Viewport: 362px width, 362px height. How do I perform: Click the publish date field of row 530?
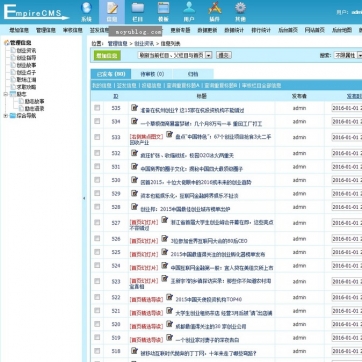pos(347,180)
